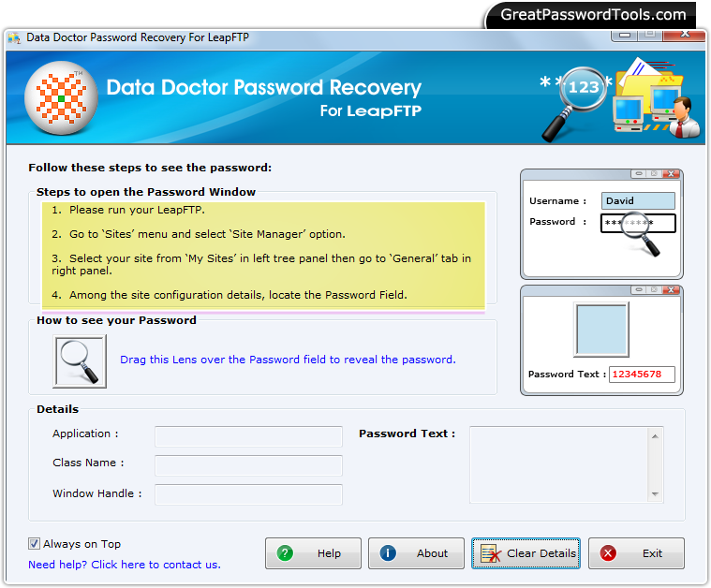711x588 pixels.
Task: Click the Clear Details notepad icon
Action: coord(491,553)
